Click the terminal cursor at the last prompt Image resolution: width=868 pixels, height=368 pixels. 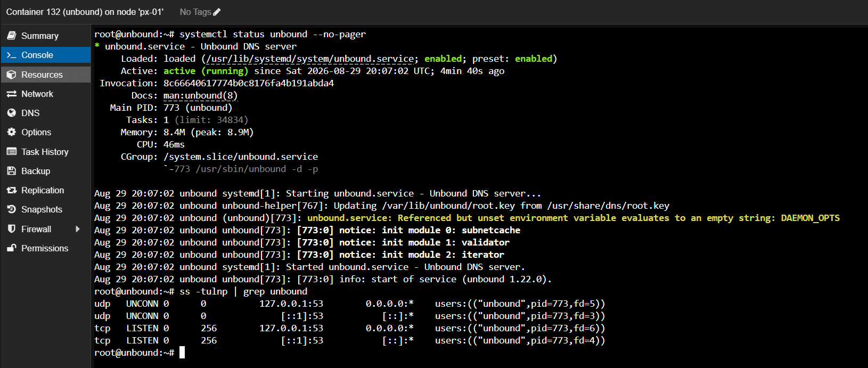click(182, 353)
